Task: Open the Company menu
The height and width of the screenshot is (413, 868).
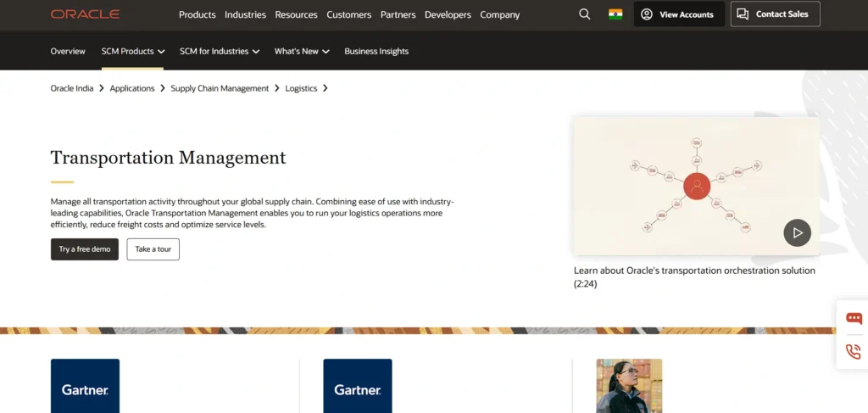Action: (500, 15)
